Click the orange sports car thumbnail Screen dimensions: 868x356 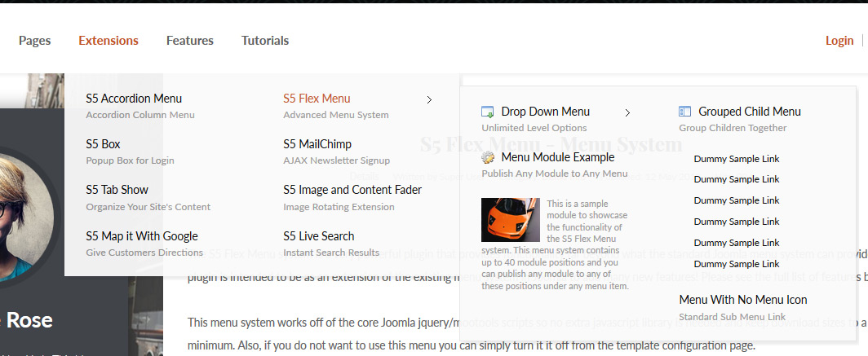511,220
